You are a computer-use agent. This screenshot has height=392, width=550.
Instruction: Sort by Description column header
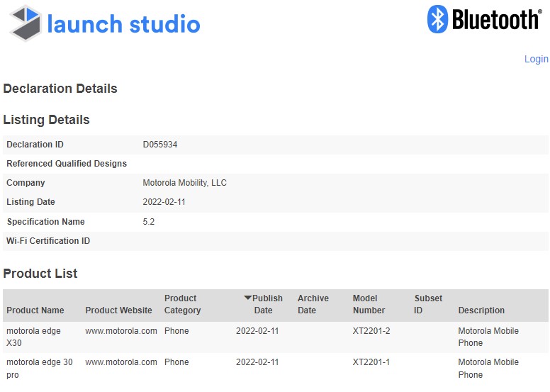(481, 310)
